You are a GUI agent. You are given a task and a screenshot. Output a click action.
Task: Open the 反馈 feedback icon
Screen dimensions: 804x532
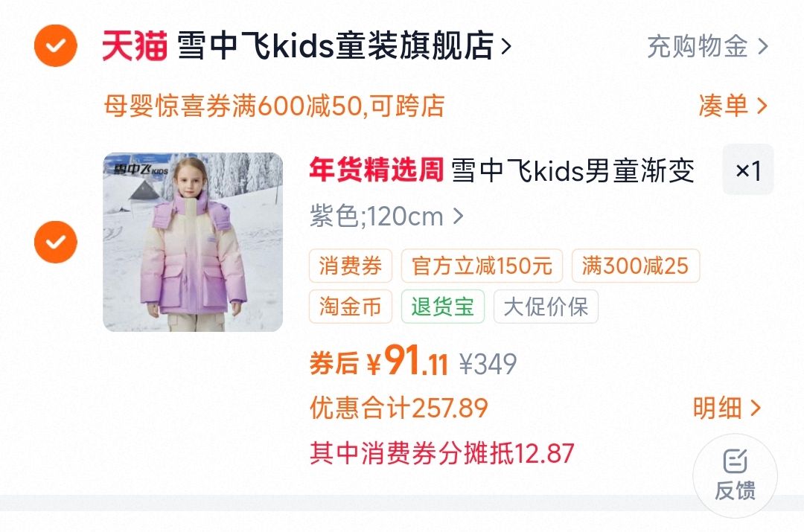tap(735, 475)
